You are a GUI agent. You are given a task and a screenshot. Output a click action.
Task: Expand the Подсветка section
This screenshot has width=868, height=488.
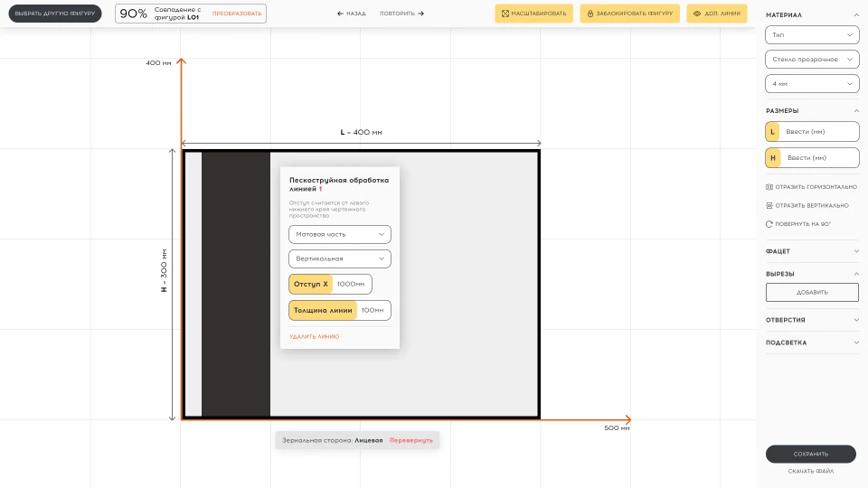coord(856,343)
